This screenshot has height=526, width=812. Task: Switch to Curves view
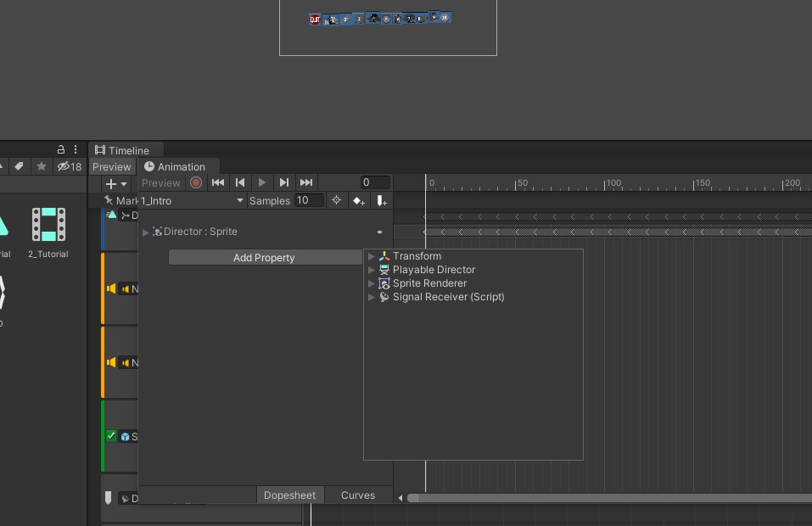357,495
